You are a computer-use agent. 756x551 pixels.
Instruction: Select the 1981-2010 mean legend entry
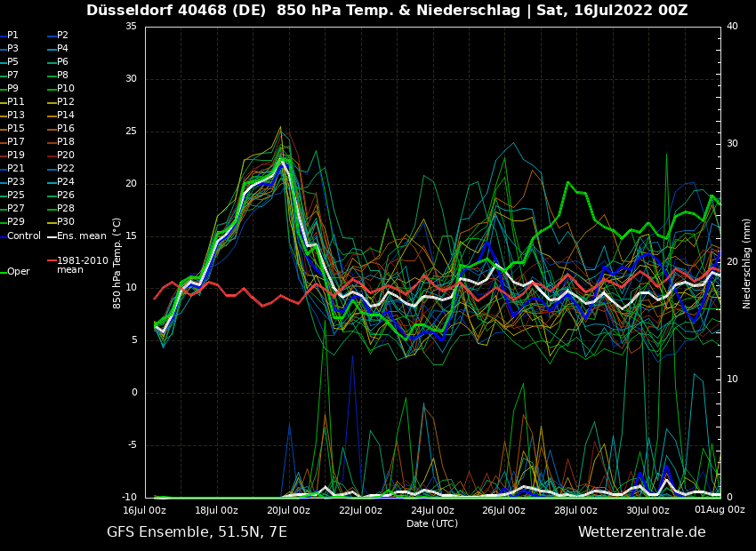tap(82, 265)
